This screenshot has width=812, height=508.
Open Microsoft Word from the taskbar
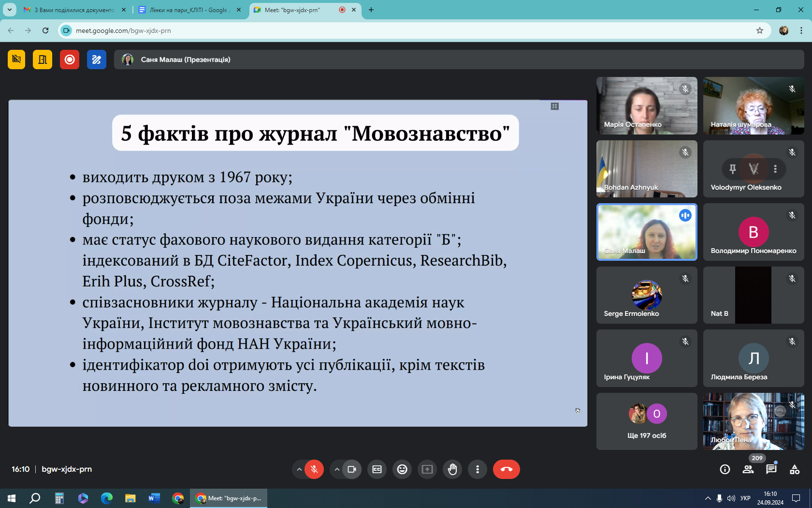pyautogui.click(x=154, y=498)
